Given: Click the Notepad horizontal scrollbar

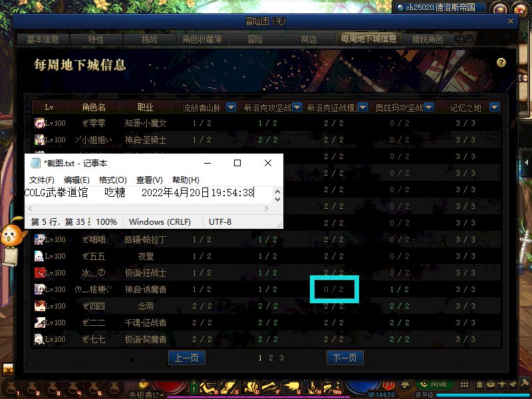Looking at the screenshot, I should [x=148, y=208].
